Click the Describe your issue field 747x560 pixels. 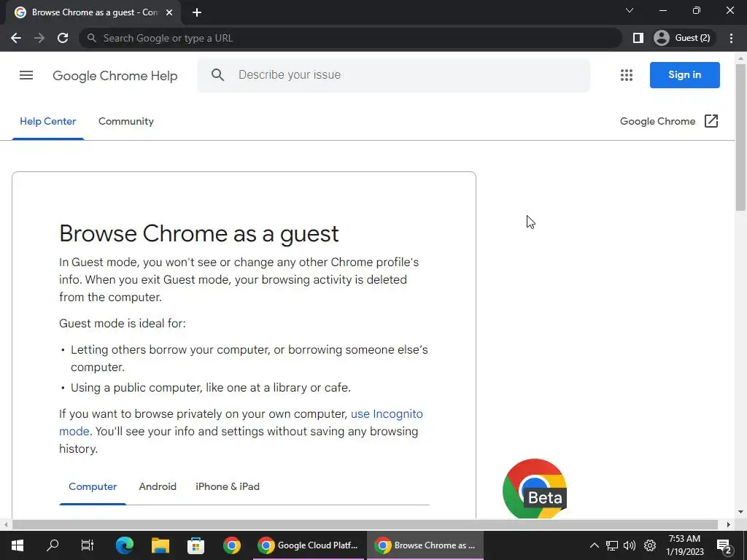(393, 75)
